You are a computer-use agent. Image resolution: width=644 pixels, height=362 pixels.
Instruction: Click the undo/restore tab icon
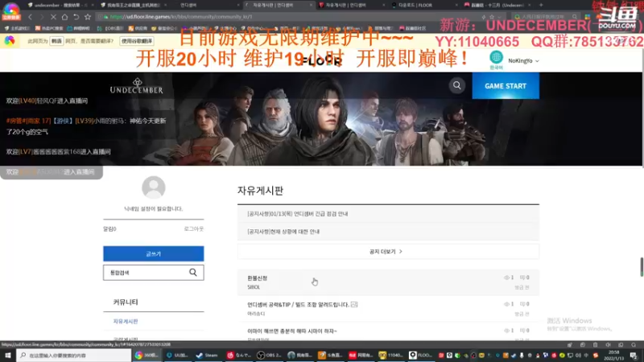tap(76, 17)
